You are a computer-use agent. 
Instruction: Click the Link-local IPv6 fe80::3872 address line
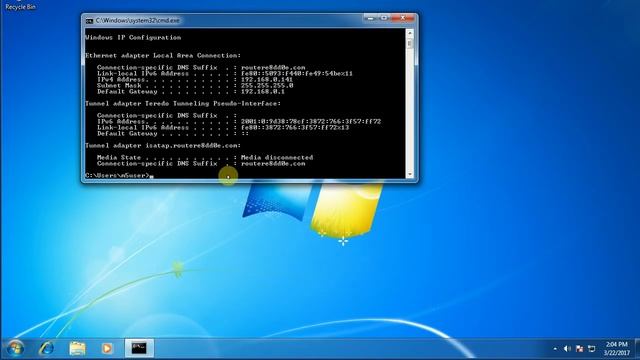(223, 128)
